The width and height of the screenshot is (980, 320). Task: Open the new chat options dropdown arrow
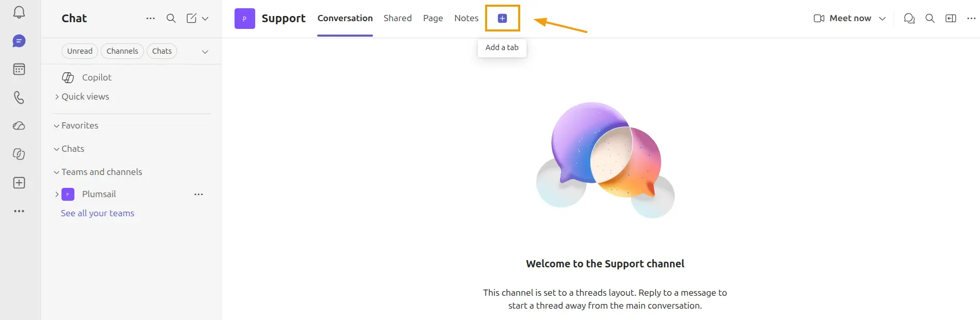point(205,19)
